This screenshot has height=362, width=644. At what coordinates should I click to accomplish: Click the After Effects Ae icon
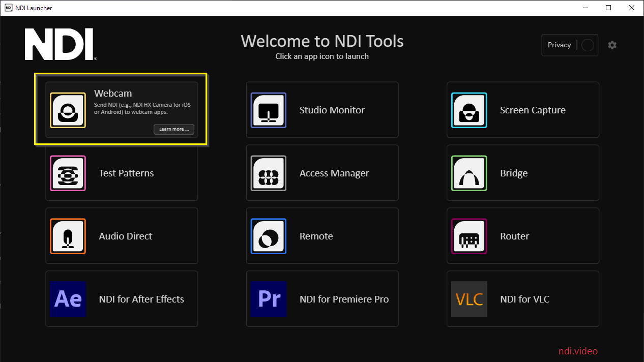pos(68,299)
